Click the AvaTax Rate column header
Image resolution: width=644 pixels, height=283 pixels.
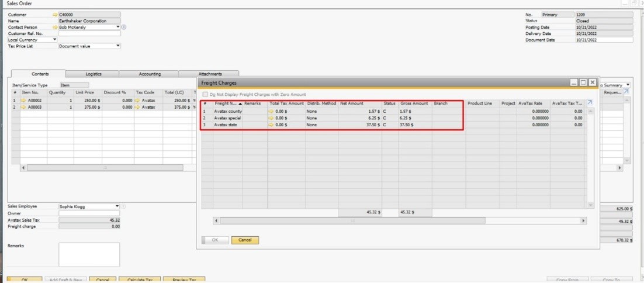(533, 103)
